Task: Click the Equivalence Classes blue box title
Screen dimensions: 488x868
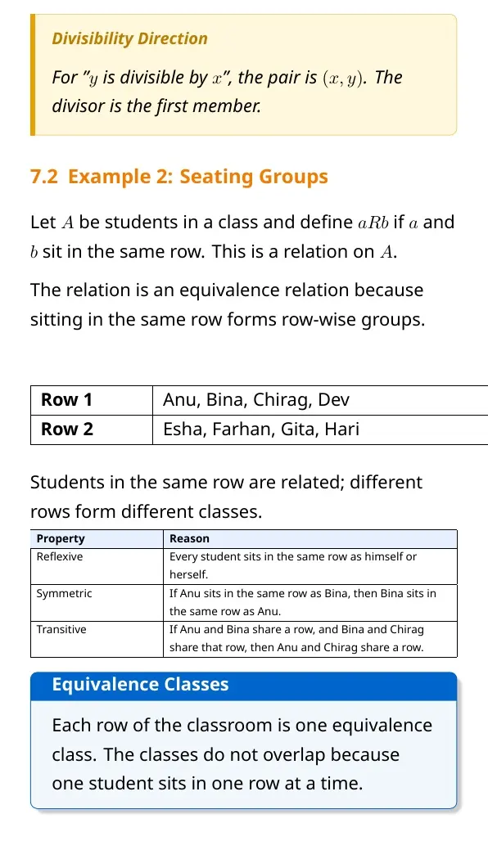Action: coord(140,684)
